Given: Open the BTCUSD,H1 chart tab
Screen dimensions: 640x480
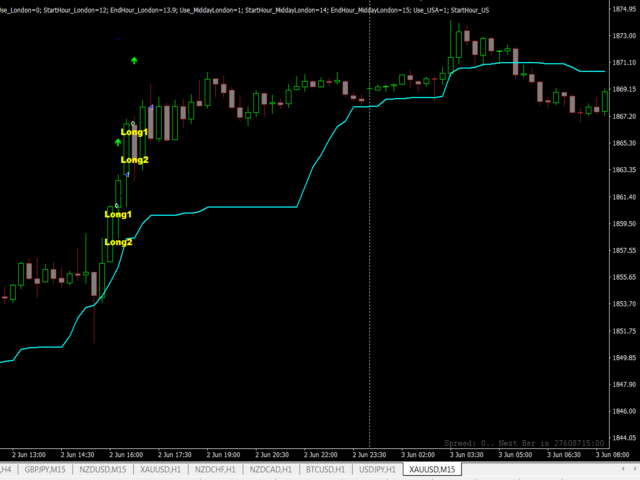Looking at the screenshot, I should click(x=325, y=469).
